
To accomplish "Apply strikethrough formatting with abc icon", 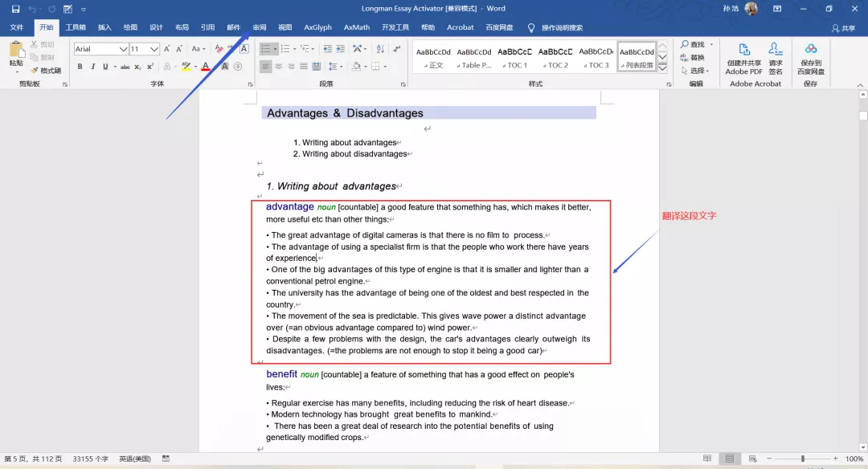I will (x=125, y=67).
